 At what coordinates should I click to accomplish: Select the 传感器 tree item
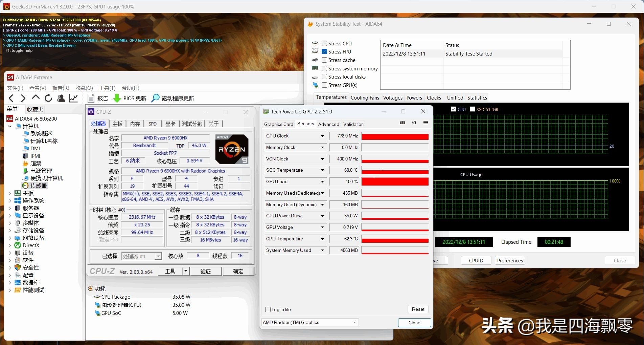38,186
